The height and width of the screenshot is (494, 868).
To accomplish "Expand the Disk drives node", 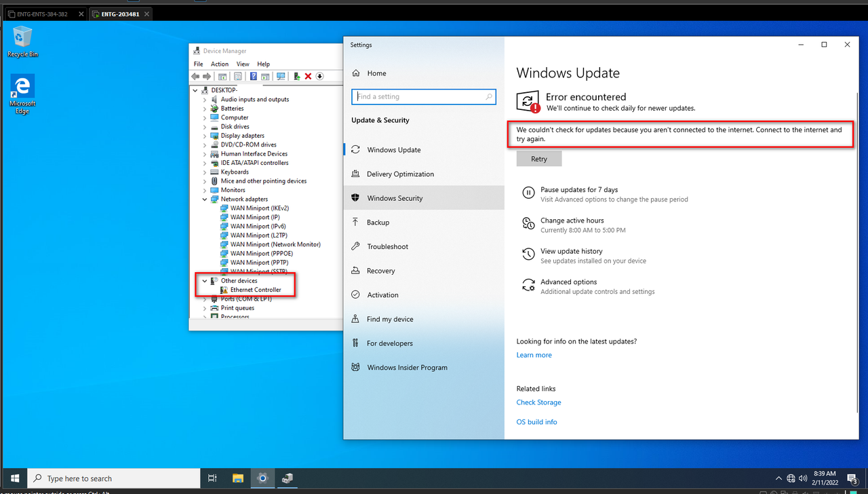I will [205, 127].
